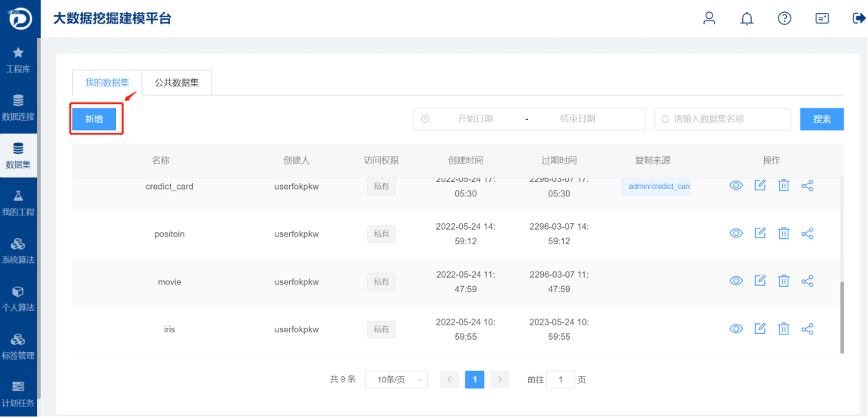Preview the movie dataset via eye icon
The width and height of the screenshot is (868, 418).
coord(736,281)
